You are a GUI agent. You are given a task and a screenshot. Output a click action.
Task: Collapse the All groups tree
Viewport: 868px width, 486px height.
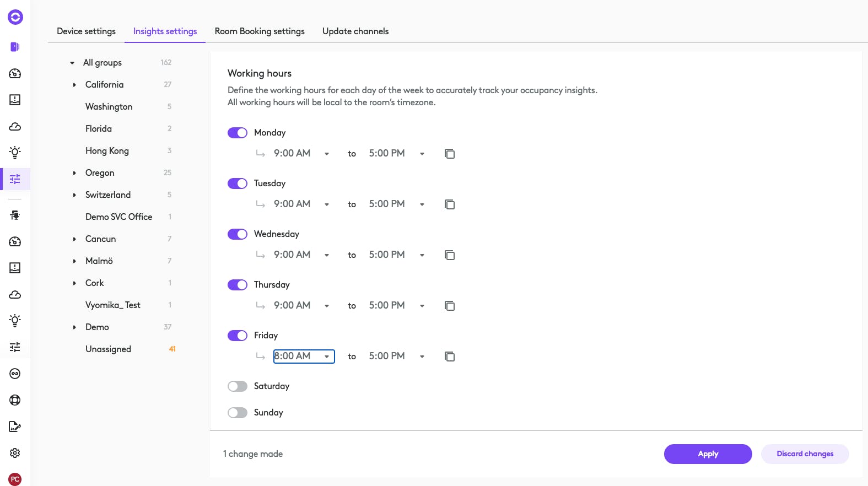72,63
